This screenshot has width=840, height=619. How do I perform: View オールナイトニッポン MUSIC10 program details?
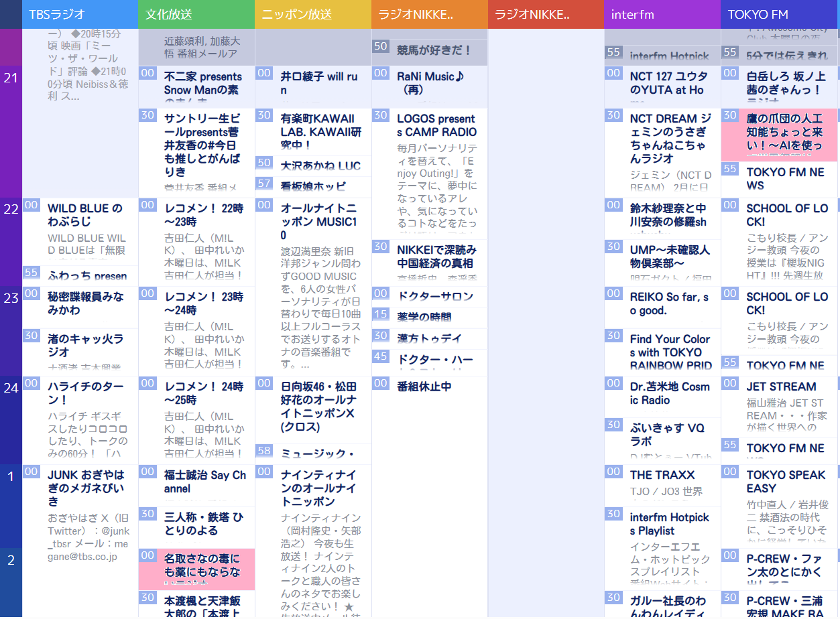tap(319, 221)
